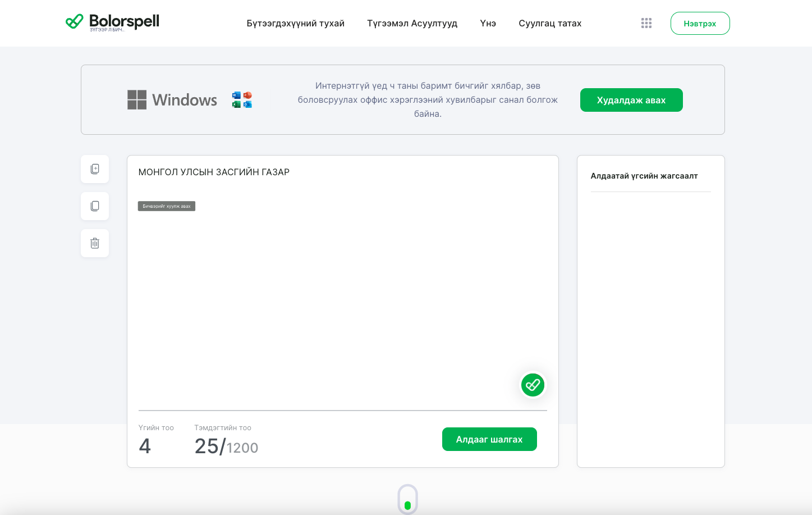Click the green floating Bolorspell check icon
The width and height of the screenshot is (812, 515).
point(533,385)
